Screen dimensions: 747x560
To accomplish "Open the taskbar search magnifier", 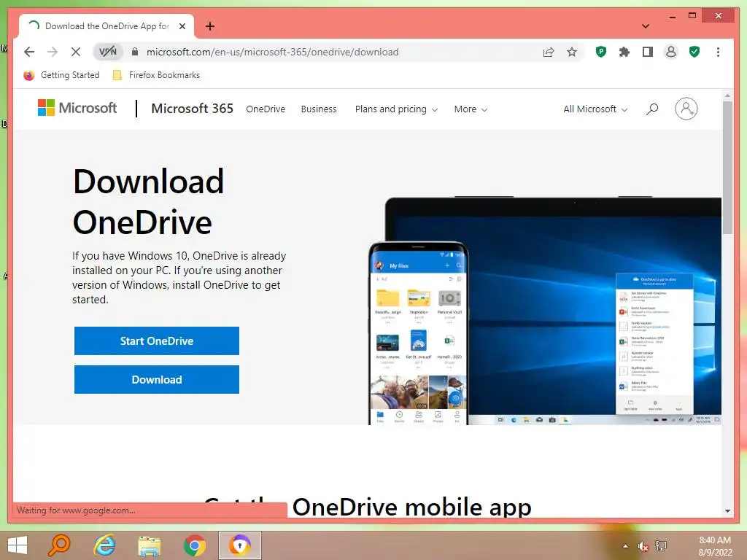I will point(58,545).
